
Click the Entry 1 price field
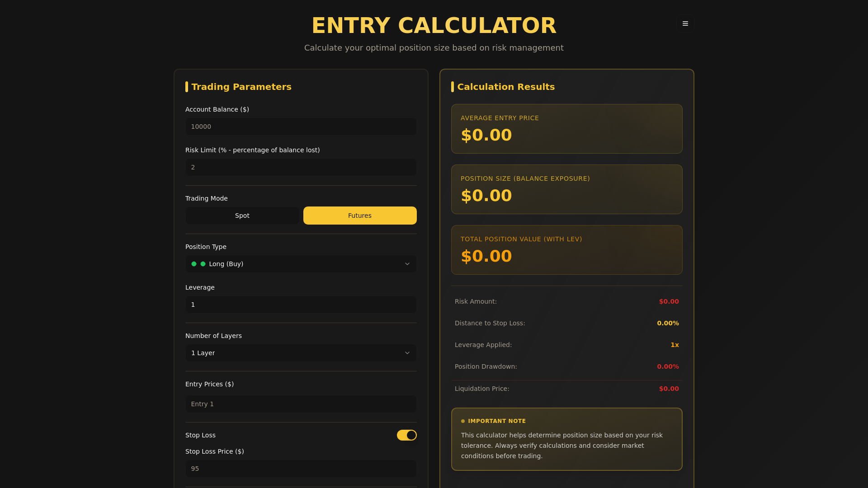point(301,404)
